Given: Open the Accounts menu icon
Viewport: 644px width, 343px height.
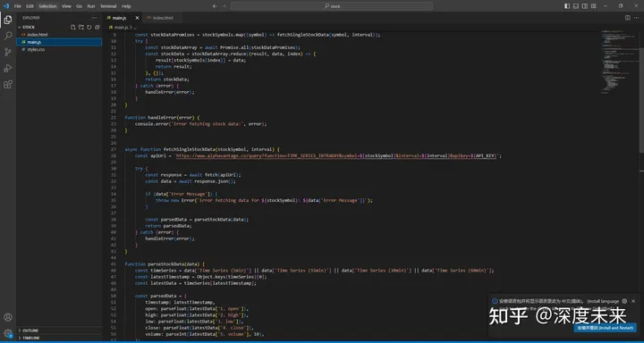Looking at the screenshot, I should (8, 317).
